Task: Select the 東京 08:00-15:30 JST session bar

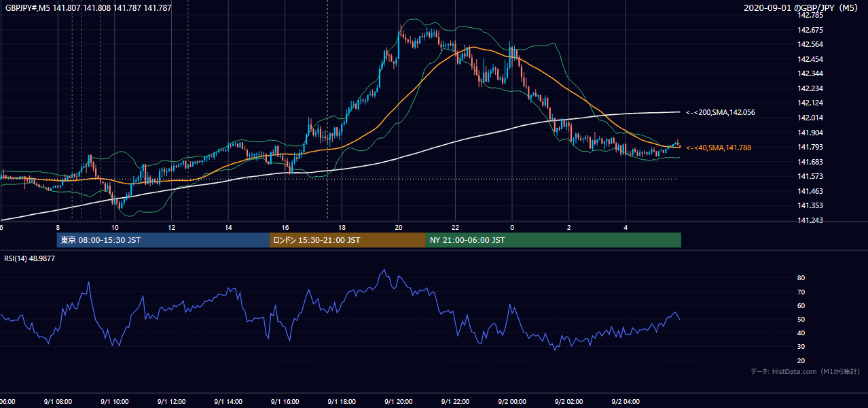Action: pos(163,240)
